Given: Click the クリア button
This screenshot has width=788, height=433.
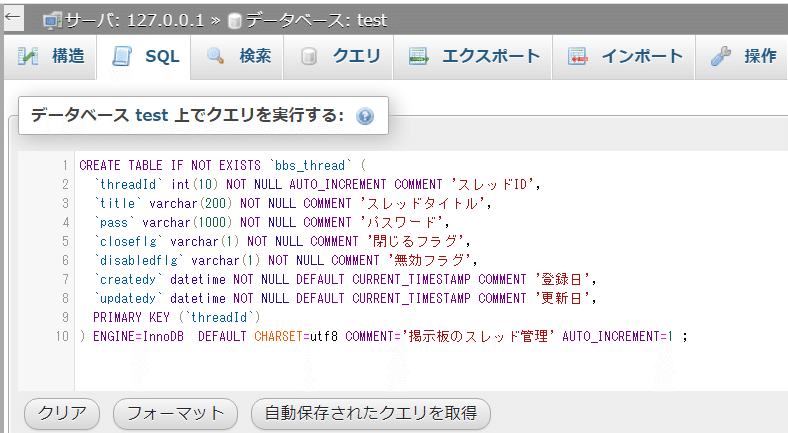Looking at the screenshot, I should pyautogui.click(x=62, y=413).
